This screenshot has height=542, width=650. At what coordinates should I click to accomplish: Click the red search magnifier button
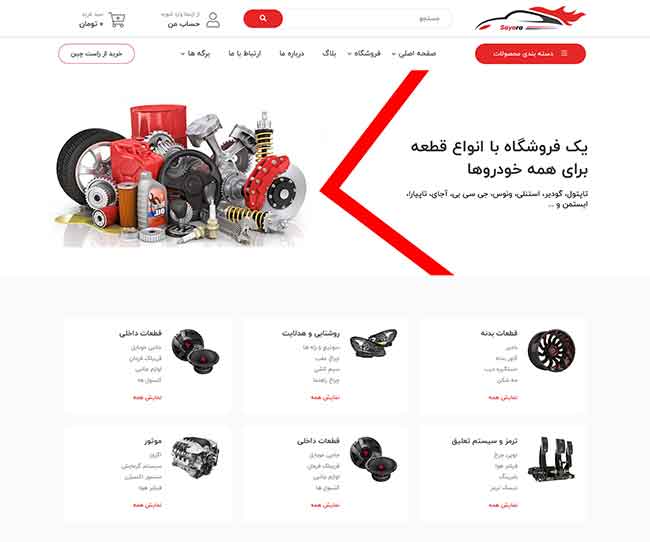coord(263,19)
